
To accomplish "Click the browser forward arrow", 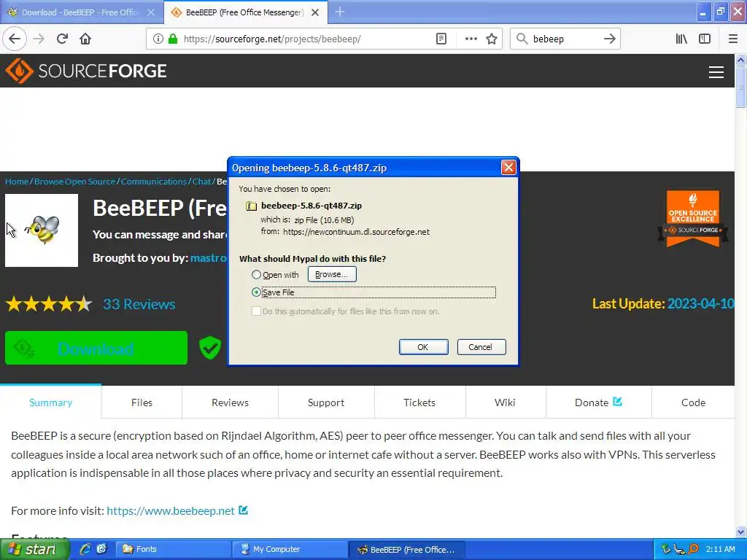I will pos(39,39).
